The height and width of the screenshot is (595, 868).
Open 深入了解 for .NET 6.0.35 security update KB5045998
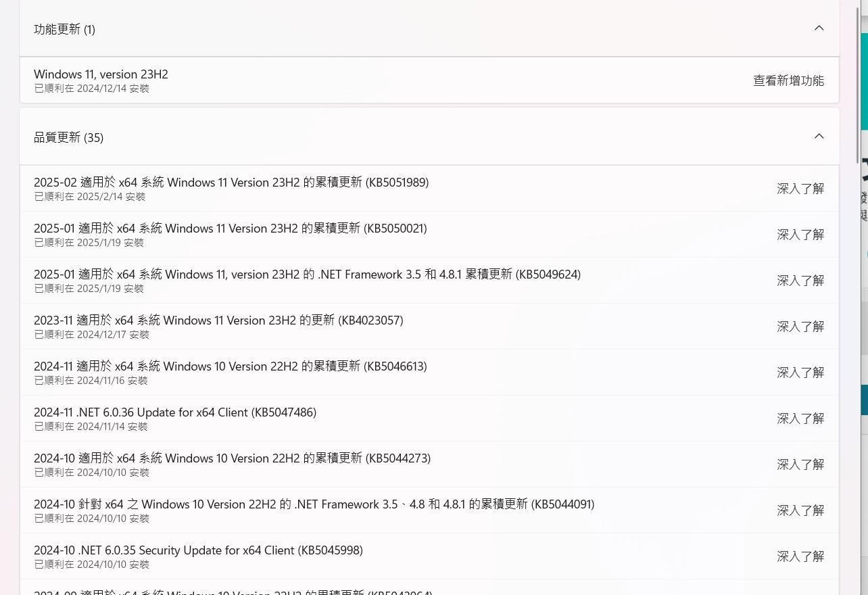(800, 556)
